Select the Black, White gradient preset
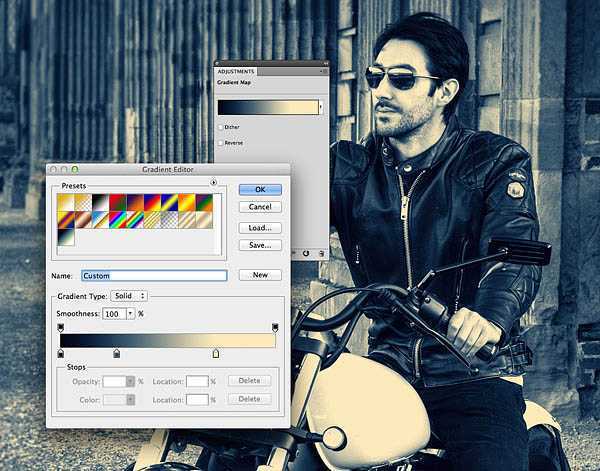Viewport: 600px width, 471px height. pyautogui.click(x=100, y=202)
